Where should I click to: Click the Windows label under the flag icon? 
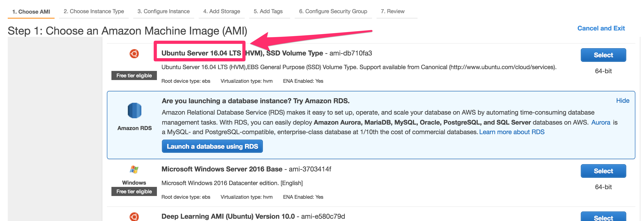tap(134, 183)
